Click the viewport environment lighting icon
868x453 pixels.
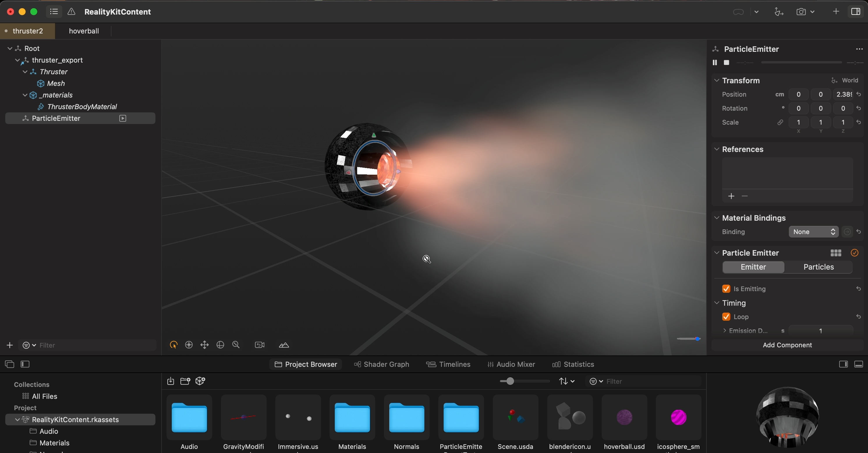284,345
